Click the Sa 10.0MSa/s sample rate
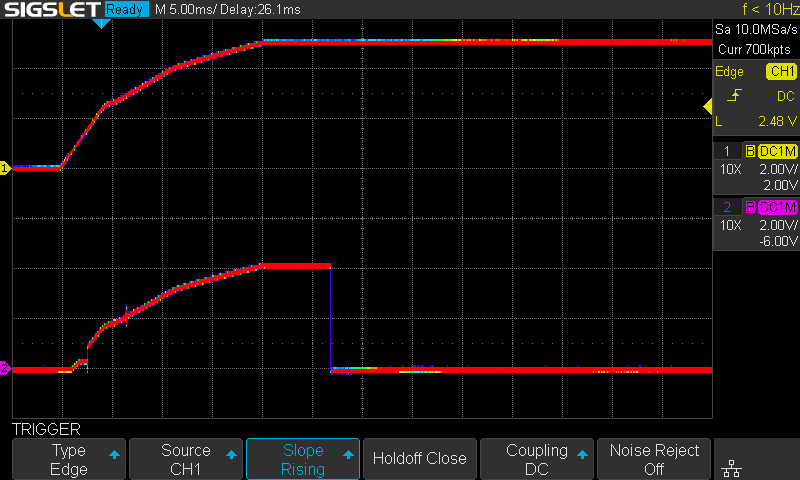 tap(756, 30)
